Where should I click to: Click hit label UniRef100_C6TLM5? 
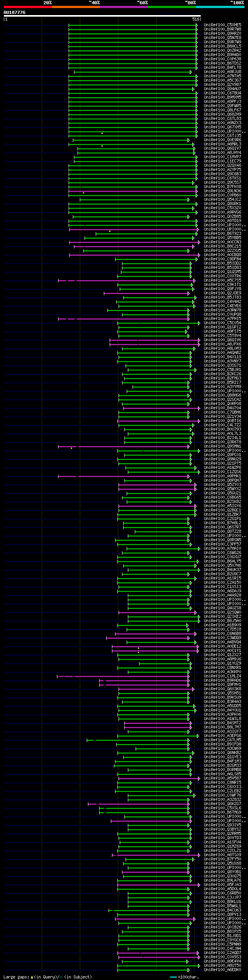tap(222, 740)
